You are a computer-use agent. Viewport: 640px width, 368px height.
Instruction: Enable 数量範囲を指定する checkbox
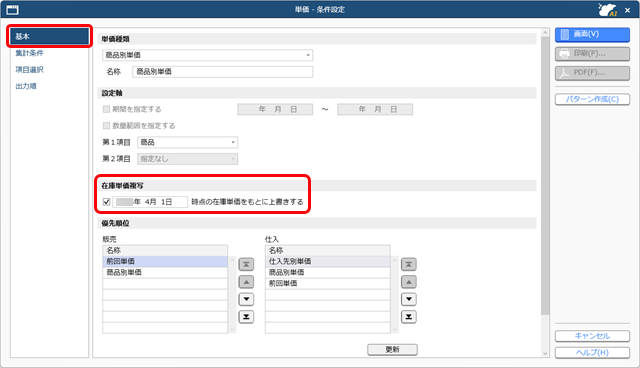(x=107, y=125)
